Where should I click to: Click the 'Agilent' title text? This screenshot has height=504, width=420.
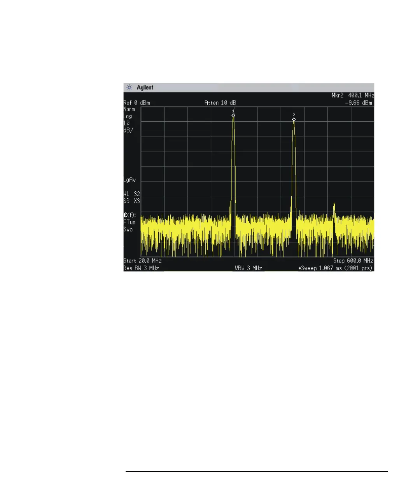point(145,87)
